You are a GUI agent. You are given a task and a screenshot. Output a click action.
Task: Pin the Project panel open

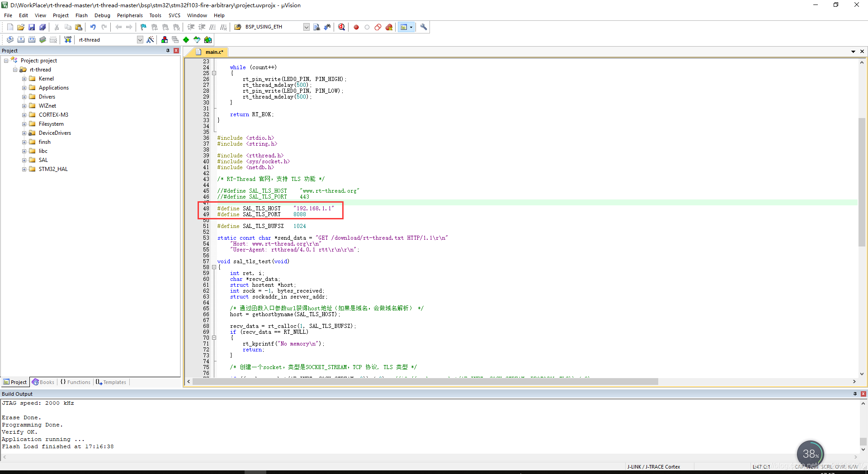tap(167, 50)
